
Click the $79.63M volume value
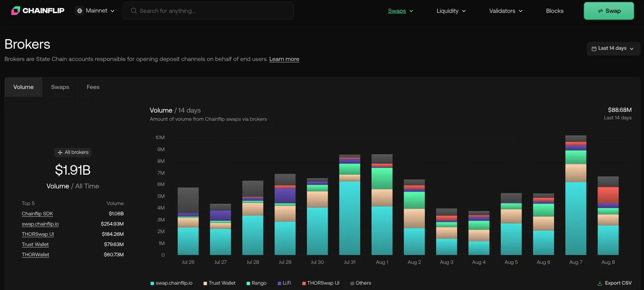(113, 245)
